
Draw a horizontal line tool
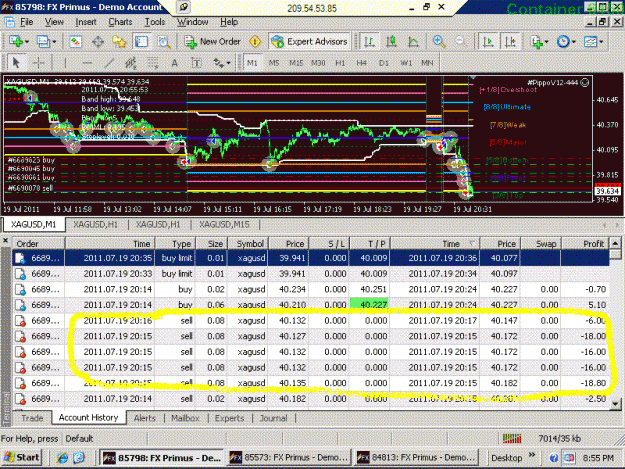click(x=87, y=63)
